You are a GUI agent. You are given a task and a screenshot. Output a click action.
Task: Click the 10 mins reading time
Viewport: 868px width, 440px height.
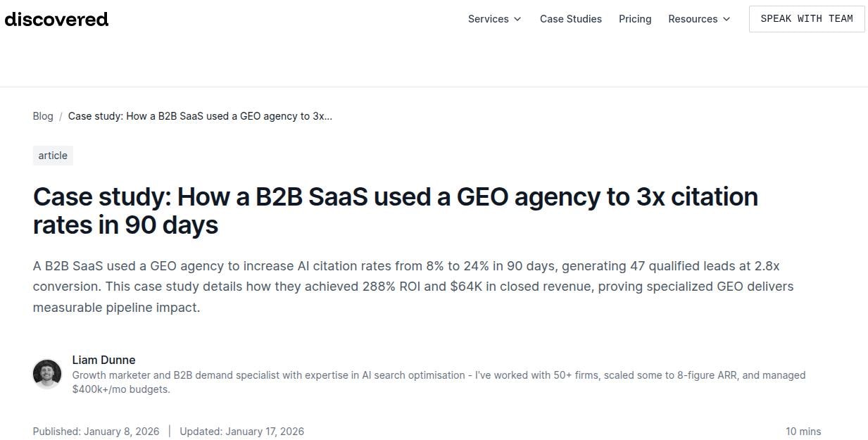tap(803, 431)
